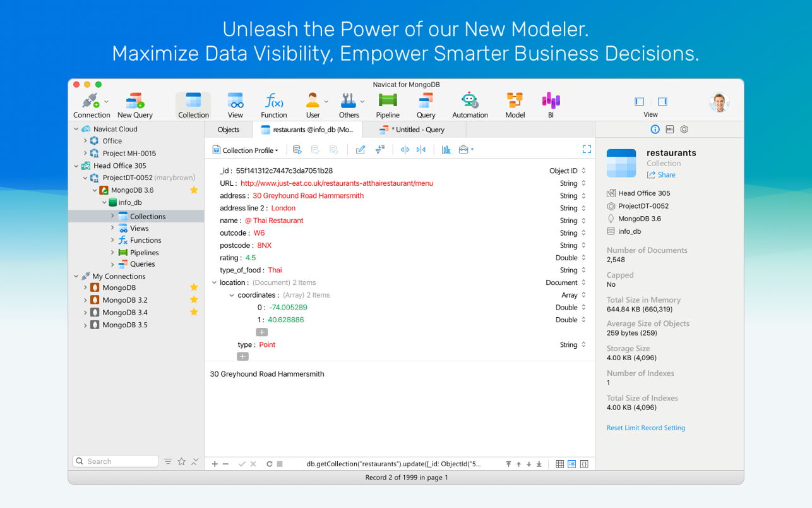Open the chart statistics icon
The width and height of the screenshot is (812, 508).
click(446, 150)
